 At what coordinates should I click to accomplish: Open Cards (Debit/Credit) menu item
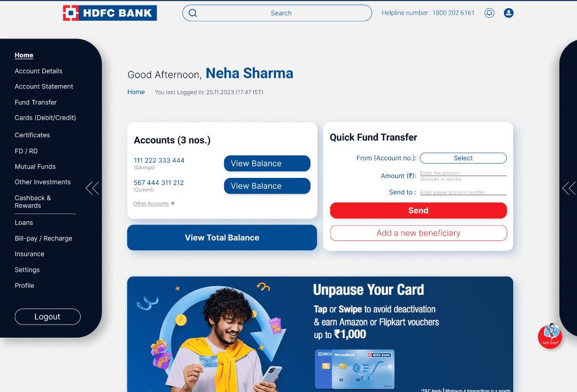coord(45,117)
